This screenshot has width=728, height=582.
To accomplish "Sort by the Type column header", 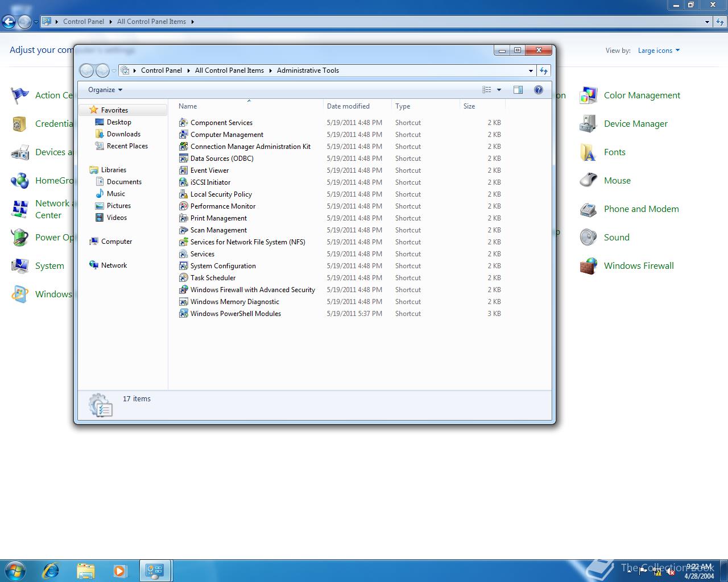I will pos(425,106).
